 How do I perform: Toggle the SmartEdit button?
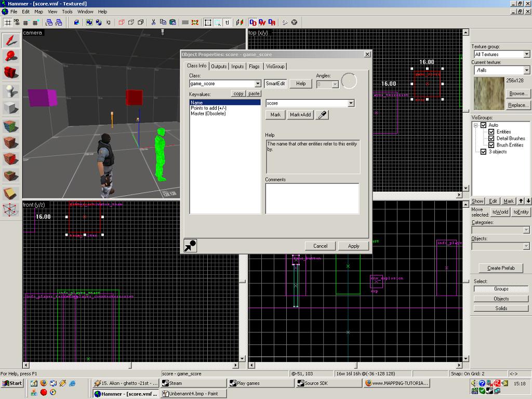(x=275, y=84)
